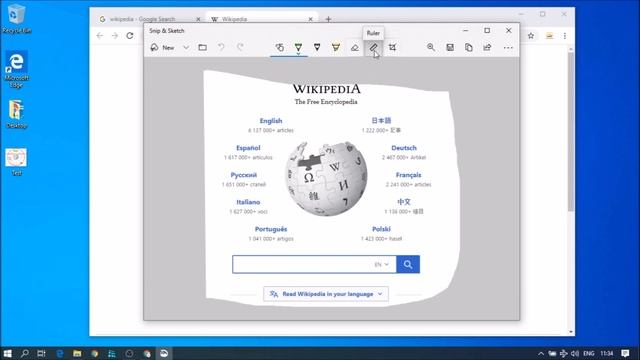640x360 pixels.
Task: Open Edge from the taskbar
Action: (x=60, y=353)
